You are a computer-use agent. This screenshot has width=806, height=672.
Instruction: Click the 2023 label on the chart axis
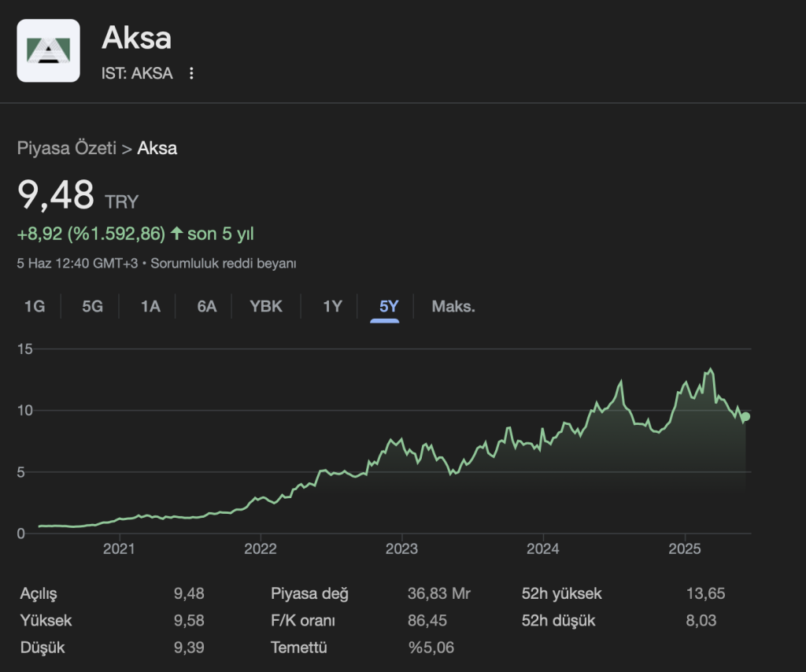[x=401, y=548]
